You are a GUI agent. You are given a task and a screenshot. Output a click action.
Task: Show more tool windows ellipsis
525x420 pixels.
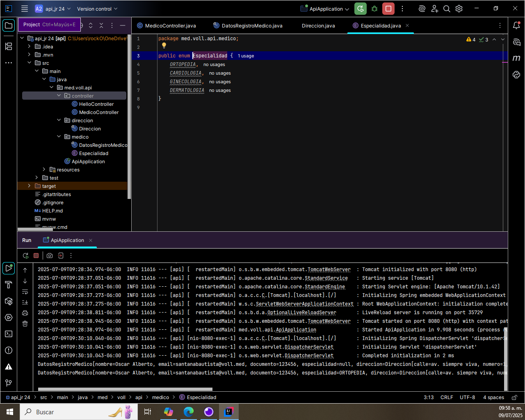(9, 63)
